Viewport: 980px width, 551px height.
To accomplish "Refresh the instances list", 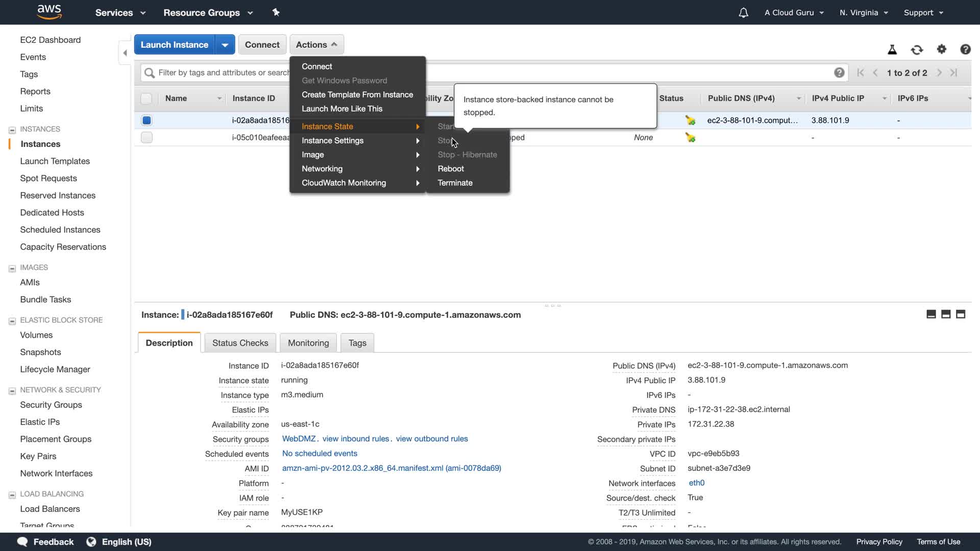I will point(917,49).
